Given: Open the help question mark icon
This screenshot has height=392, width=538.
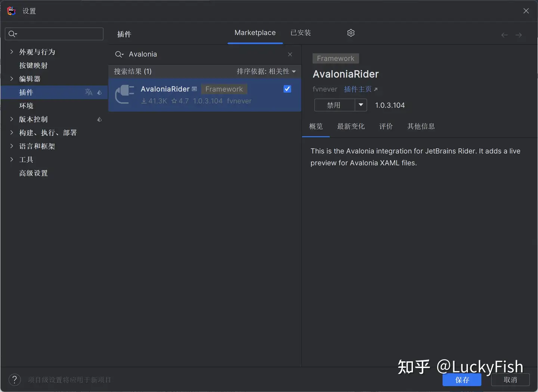Looking at the screenshot, I should (15, 380).
